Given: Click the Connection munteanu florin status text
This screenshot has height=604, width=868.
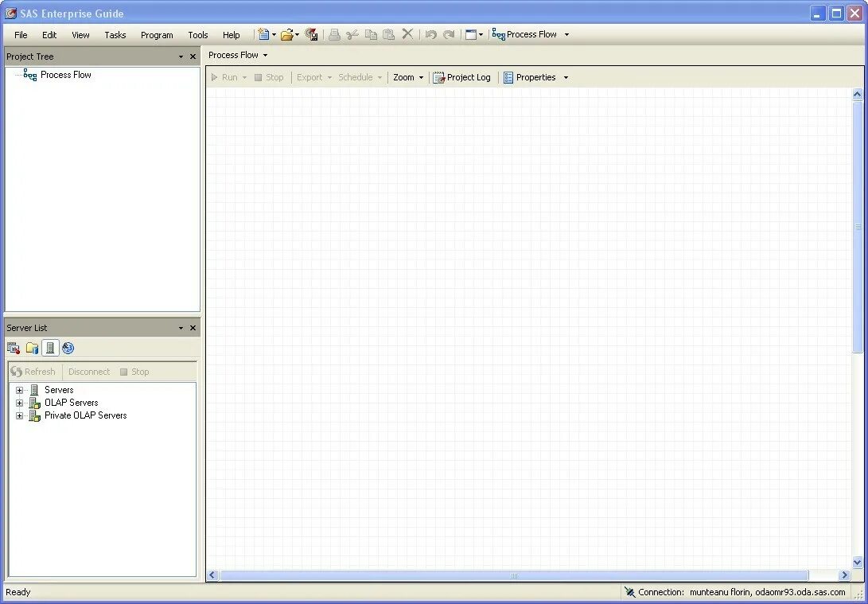Looking at the screenshot, I should click(741, 592).
